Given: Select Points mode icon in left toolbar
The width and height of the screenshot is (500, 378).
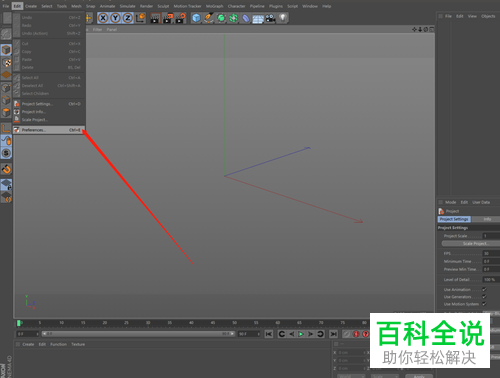Looking at the screenshot, I should (6, 87).
